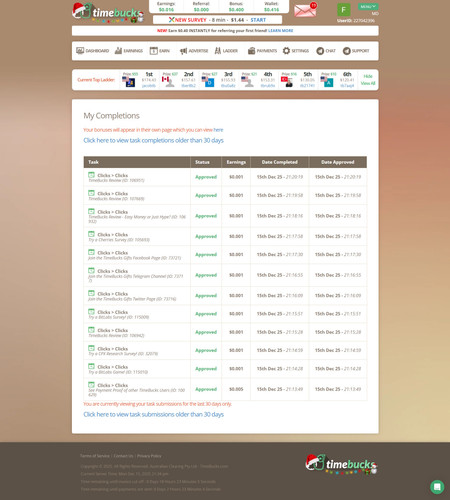Hide the top ladder bar

click(x=368, y=76)
